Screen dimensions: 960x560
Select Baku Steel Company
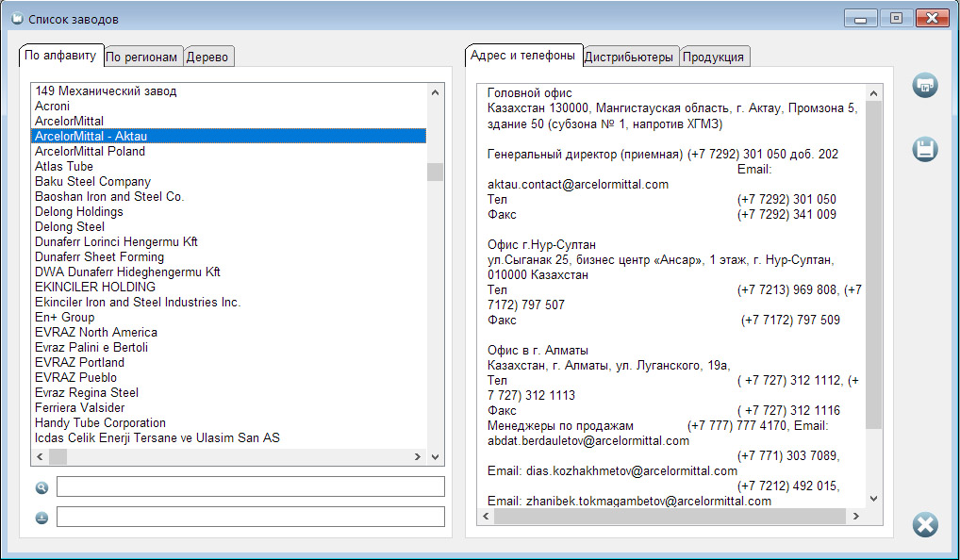click(228, 181)
